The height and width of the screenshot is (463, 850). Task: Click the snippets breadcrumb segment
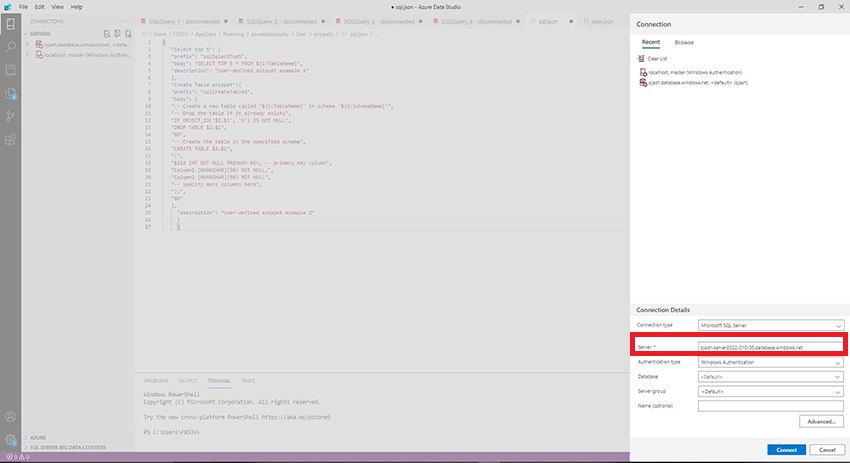[324, 34]
